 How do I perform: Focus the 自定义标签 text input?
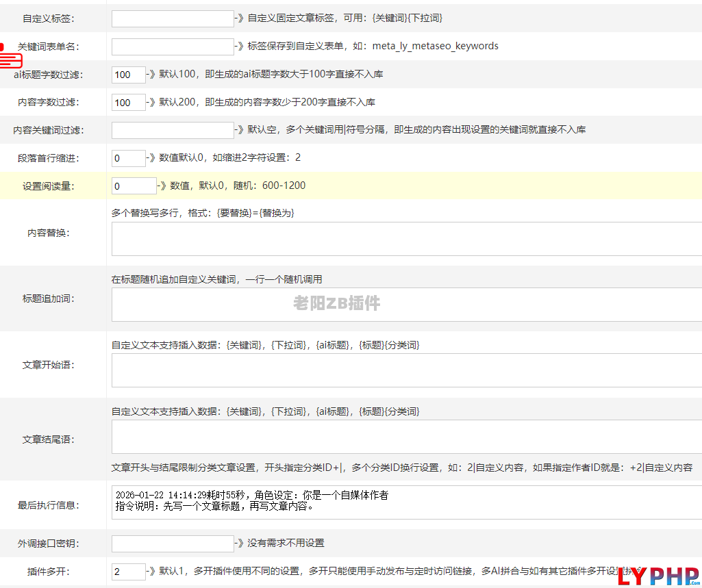click(173, 18)
